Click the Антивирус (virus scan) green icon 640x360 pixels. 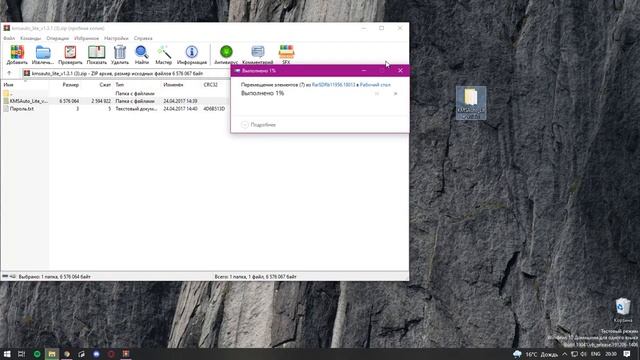tap(226, 55)
